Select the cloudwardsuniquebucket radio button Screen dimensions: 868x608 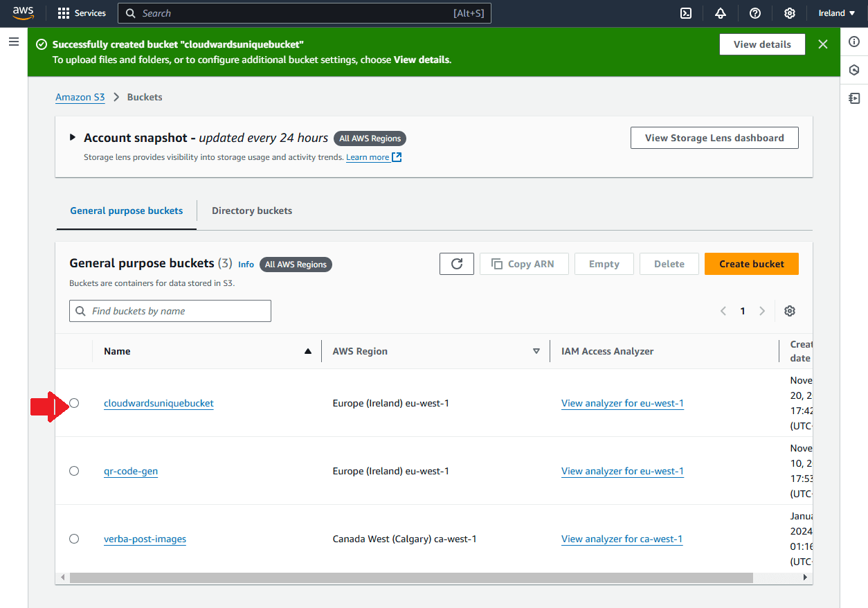coord(74,403)
